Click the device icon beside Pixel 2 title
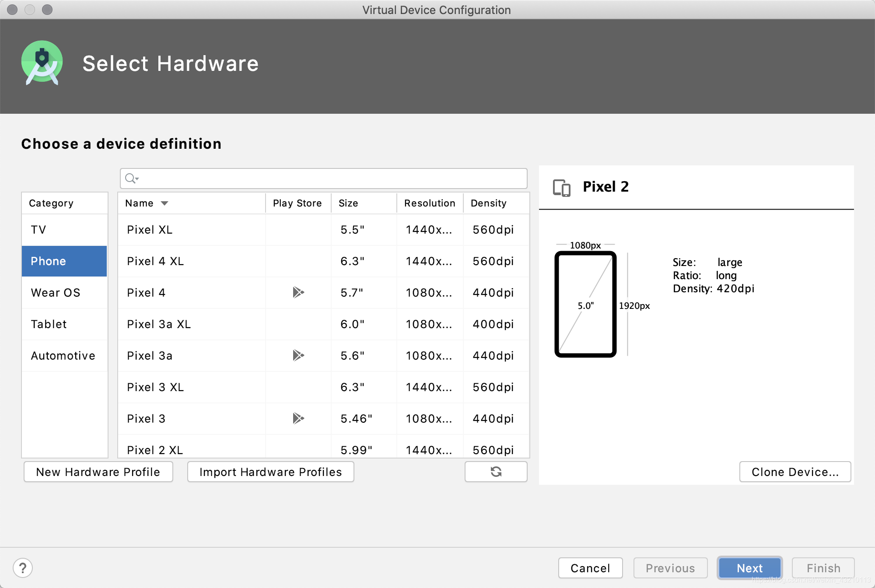The width and height of the screenshot is (875, 588). (562, 188)
